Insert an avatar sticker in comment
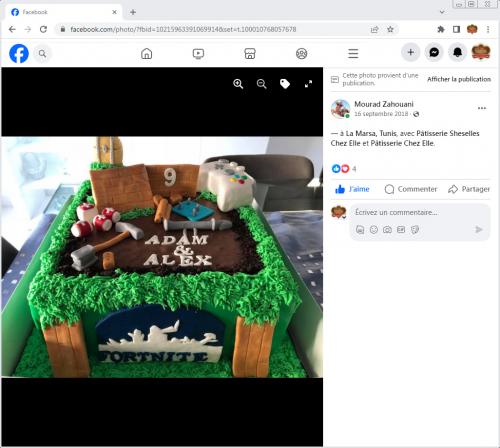Viewport: 500px width, 448px height. click(360, 230)
